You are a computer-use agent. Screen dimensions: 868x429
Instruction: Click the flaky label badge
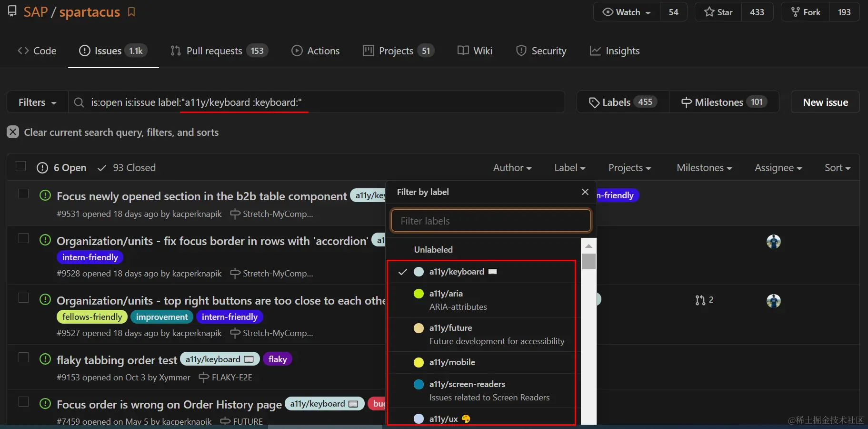point(278,359)
